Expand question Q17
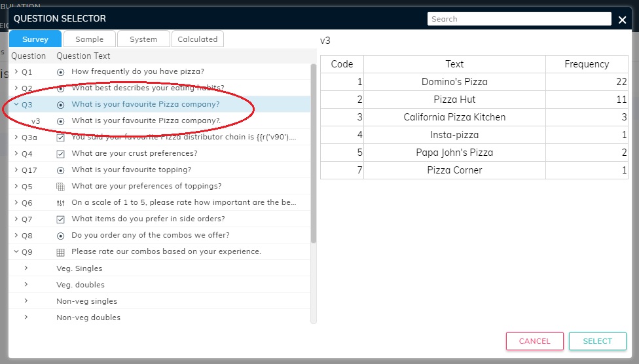Viewport: 639px width, 364px height. tap(16, 170)
